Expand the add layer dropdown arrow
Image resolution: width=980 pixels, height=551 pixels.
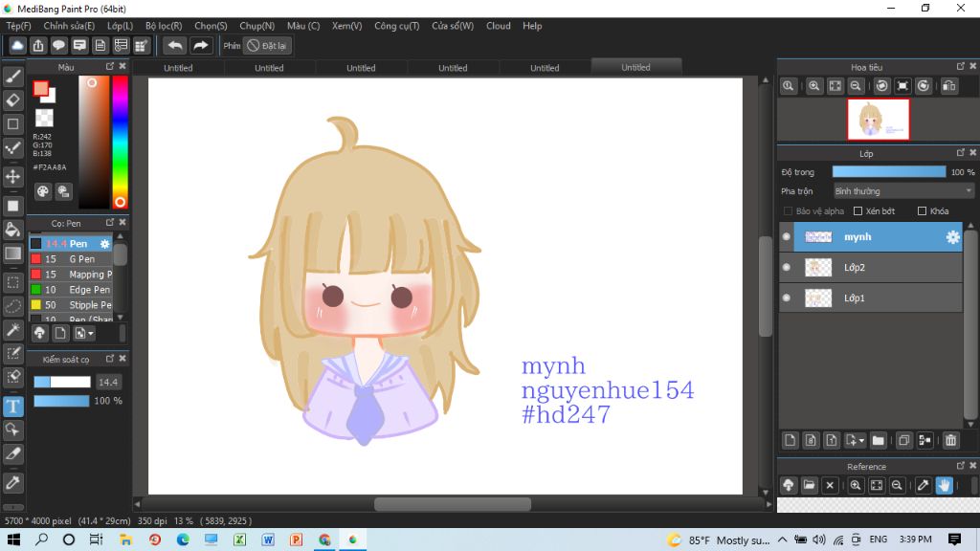click(862, 440)
